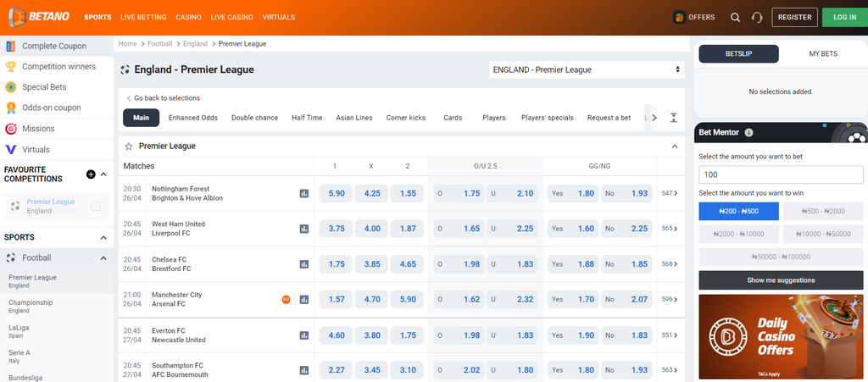Viewport: 868px width, 382px height.
Task: Add favourite competition with plus icon
Action: point(91,174)
